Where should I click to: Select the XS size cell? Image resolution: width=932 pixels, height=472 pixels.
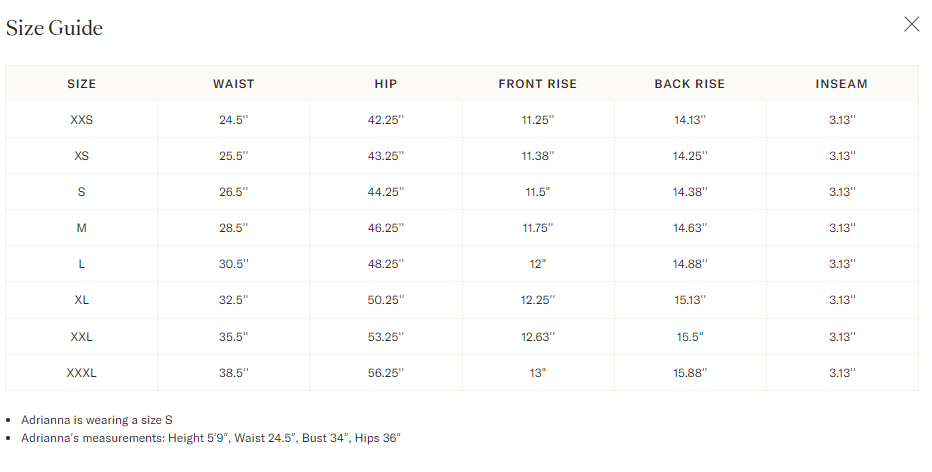81,156
